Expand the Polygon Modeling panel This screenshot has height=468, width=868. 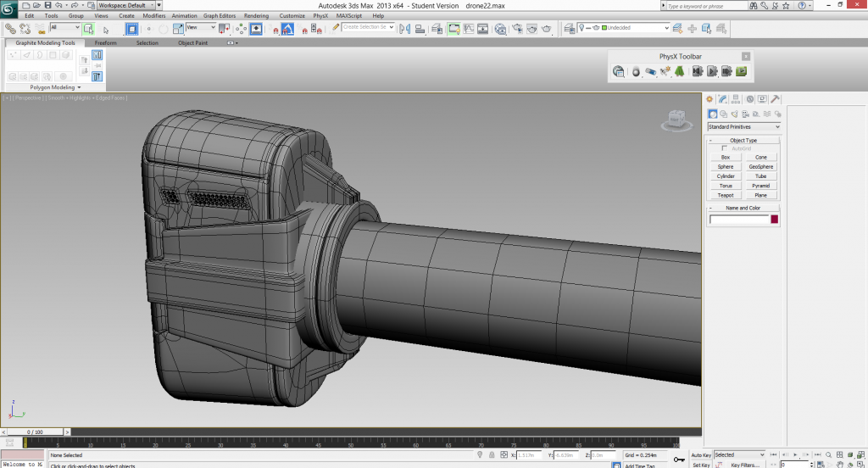pyautogui.click(x=55, y=87)
